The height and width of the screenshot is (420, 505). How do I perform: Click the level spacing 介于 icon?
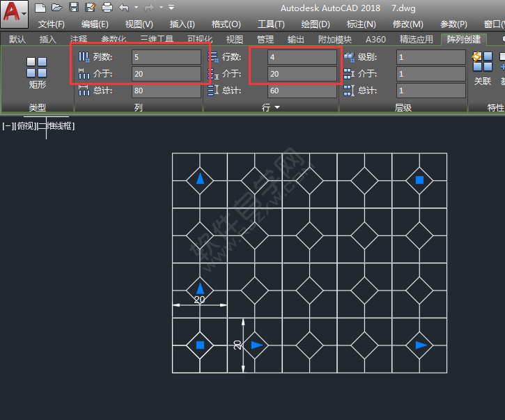[x=349, y=74]
